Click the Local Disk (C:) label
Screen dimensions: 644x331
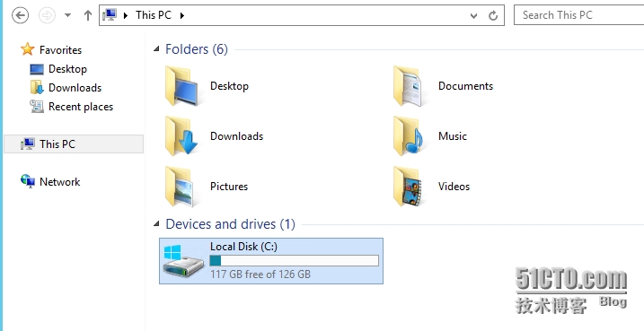(243, 247)
